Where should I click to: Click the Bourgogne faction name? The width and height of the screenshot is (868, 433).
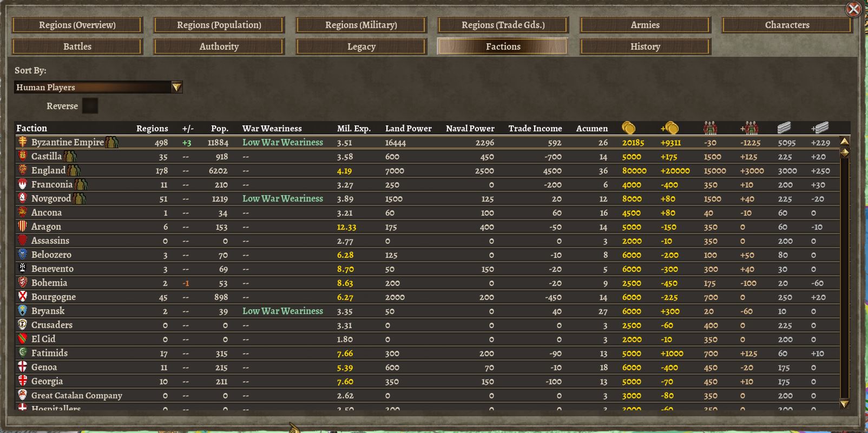(x=54, y=297)
